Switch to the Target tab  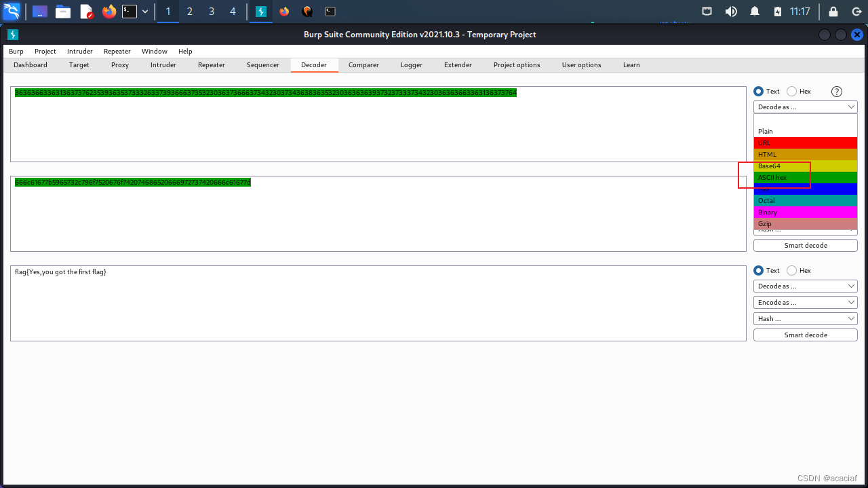79,65
